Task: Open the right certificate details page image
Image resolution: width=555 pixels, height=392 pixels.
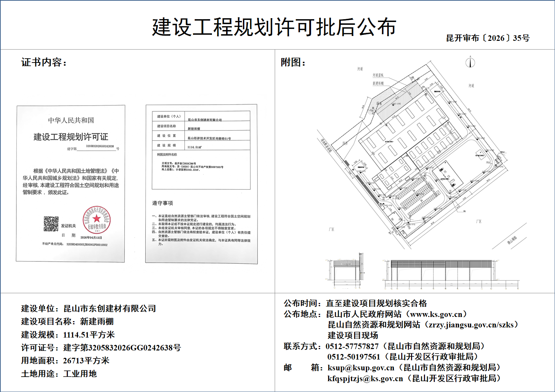Action: click(201, 184)
